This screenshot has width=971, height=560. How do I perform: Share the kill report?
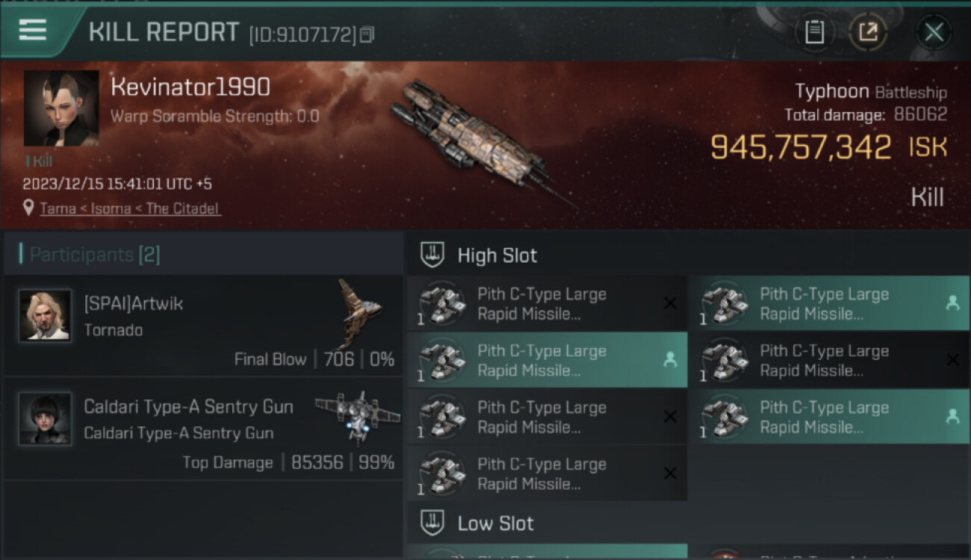[867, 32]
